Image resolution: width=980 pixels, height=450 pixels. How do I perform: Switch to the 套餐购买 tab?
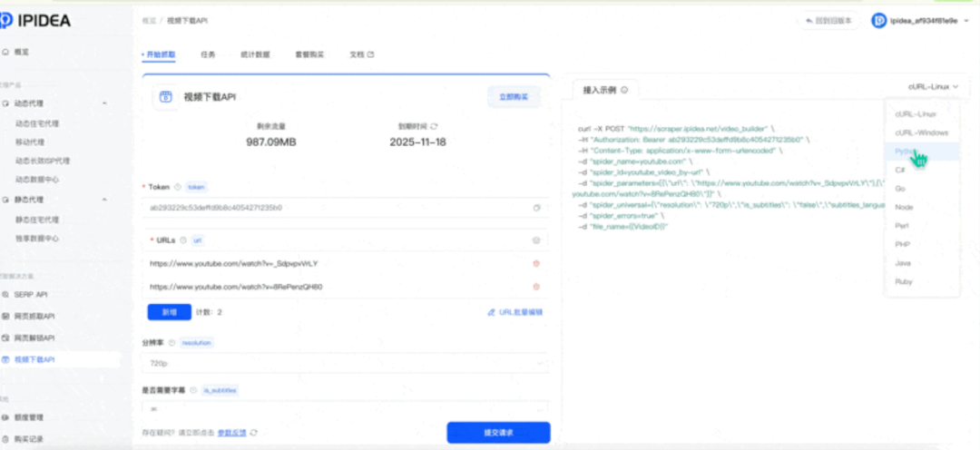tap(310, 55)
